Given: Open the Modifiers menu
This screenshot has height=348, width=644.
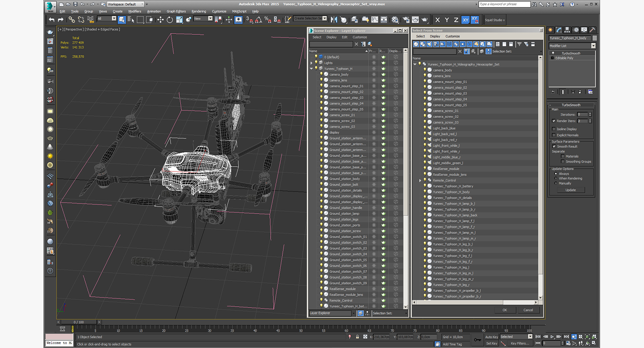Looking at the screenshot, I should (x=134, y=11).
